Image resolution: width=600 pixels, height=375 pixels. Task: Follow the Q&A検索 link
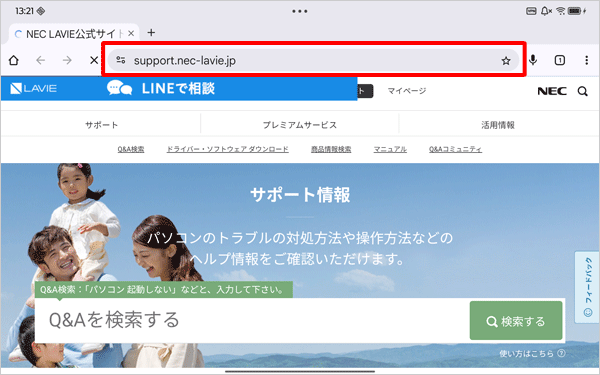pyautogui.click(x=131, y=149)
